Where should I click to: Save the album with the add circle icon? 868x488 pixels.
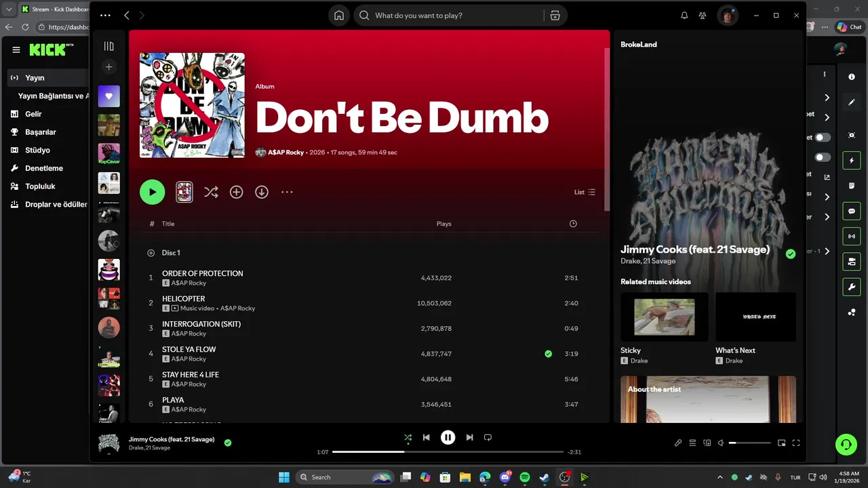(236, 192)
